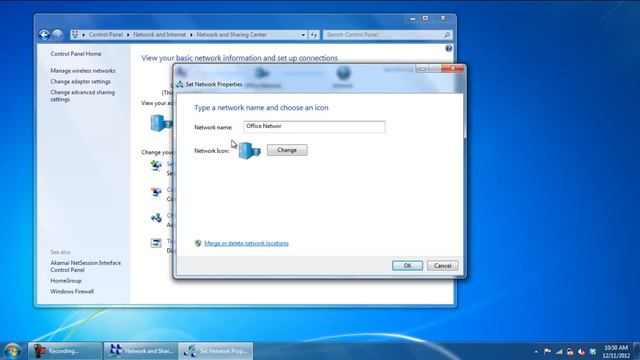Click Control Panel breadcrumb in address bar

(x=106, y=35)
